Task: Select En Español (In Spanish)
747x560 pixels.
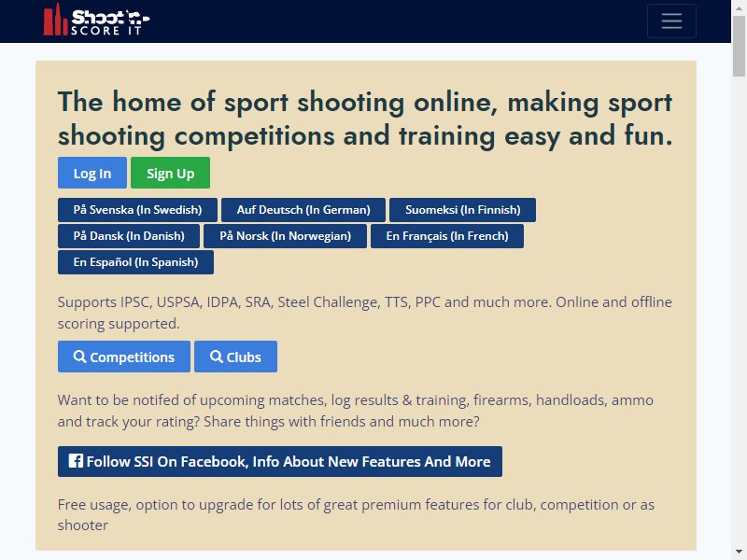Action: click(x=135, y=262)
